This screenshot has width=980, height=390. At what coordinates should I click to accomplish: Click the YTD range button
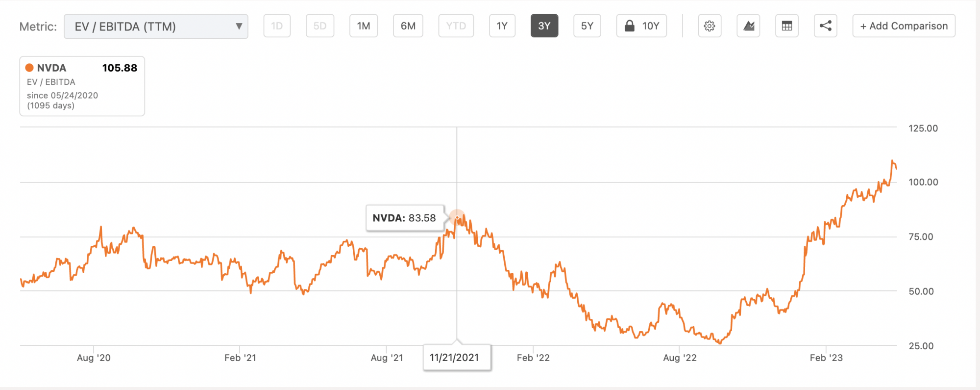point(456,26)
